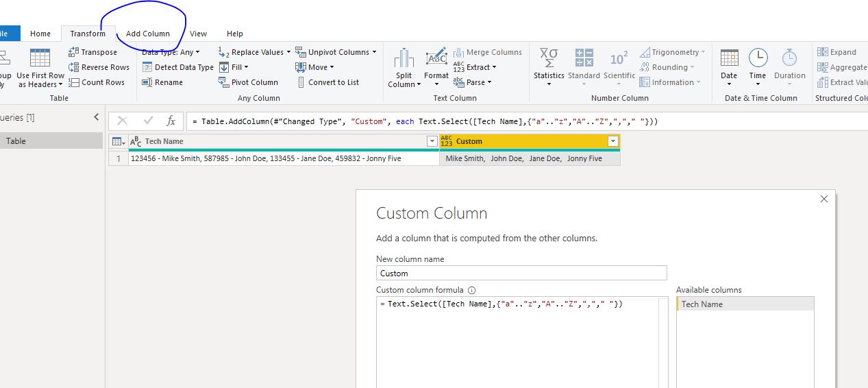Open the Fill dropdown
The image size is (868, 388).
(233, 67)
